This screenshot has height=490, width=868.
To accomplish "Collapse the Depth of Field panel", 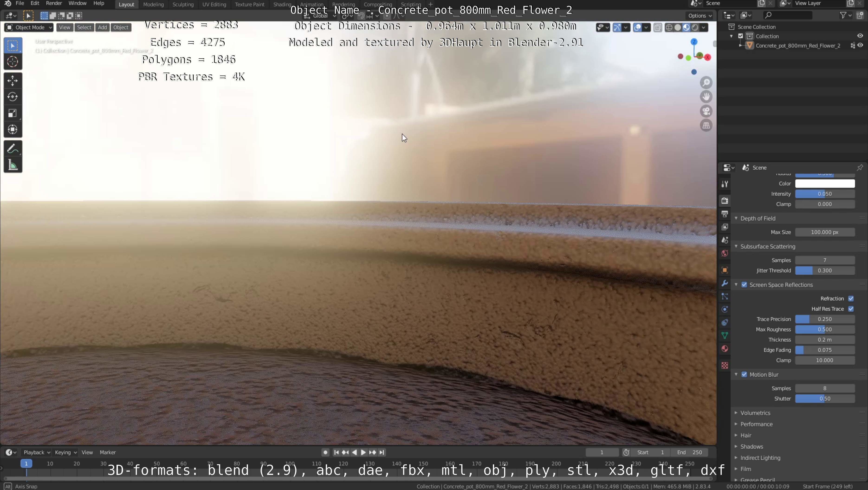I will pos(758,218).
